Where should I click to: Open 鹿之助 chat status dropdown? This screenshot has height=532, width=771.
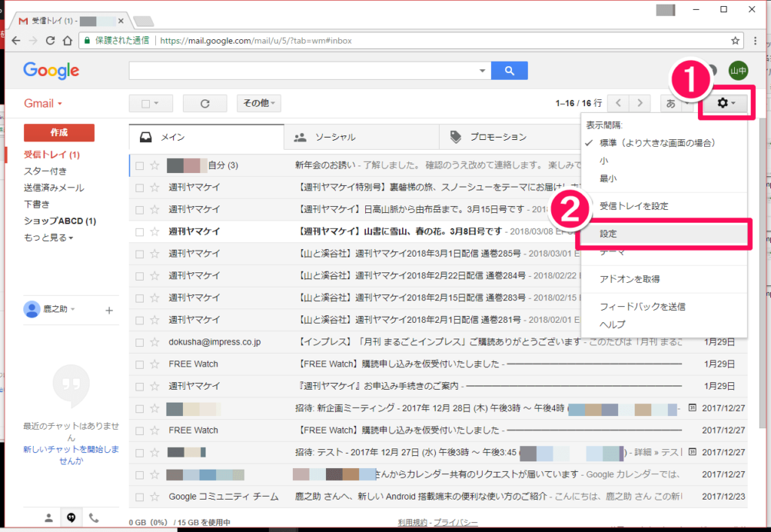click(x=73, y=309)
